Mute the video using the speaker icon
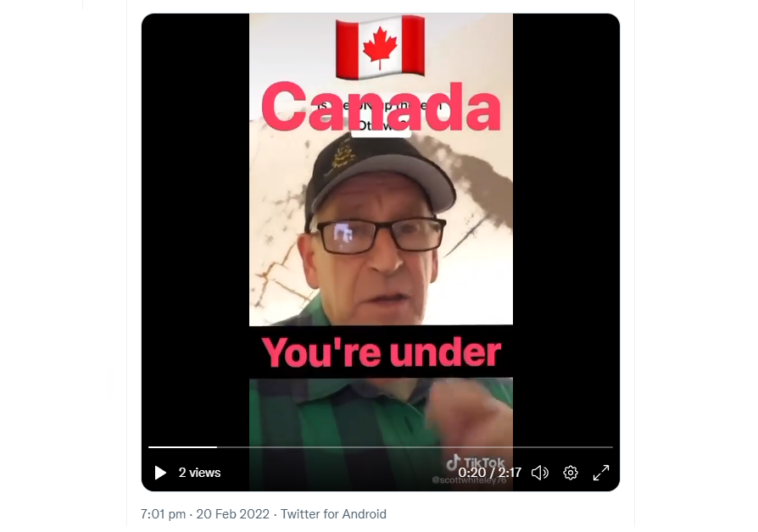 click(539, 473)
